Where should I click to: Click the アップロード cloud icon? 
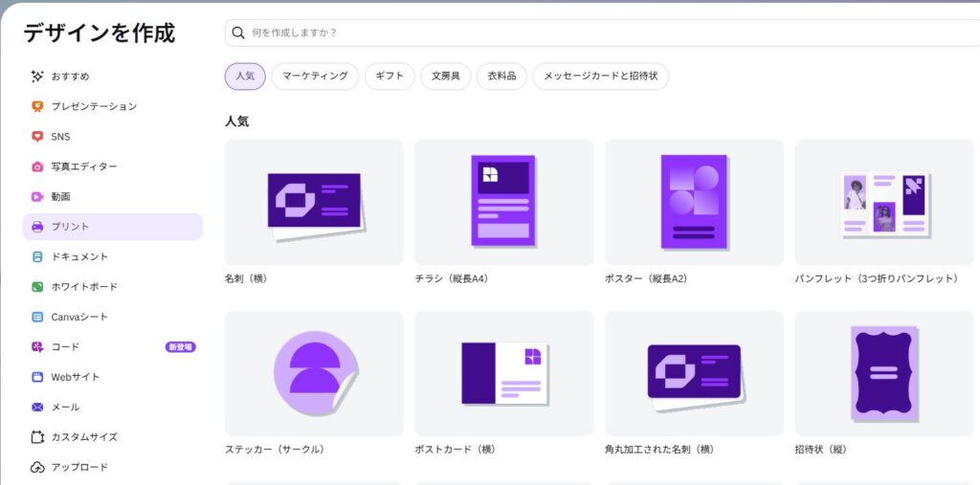pos(37,467)
